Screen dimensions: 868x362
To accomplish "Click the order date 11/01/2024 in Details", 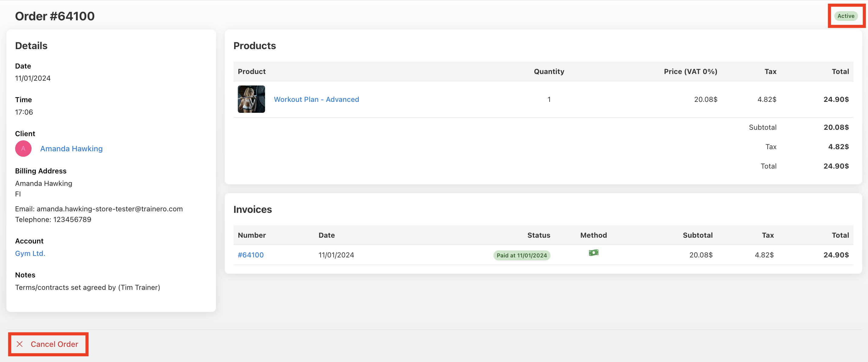I will tap(33, 78).
